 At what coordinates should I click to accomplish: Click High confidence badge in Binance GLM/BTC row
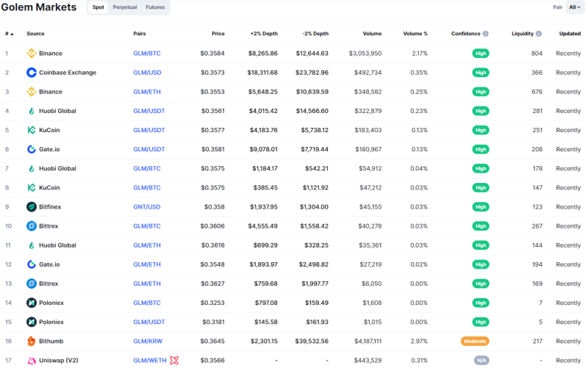481,53
